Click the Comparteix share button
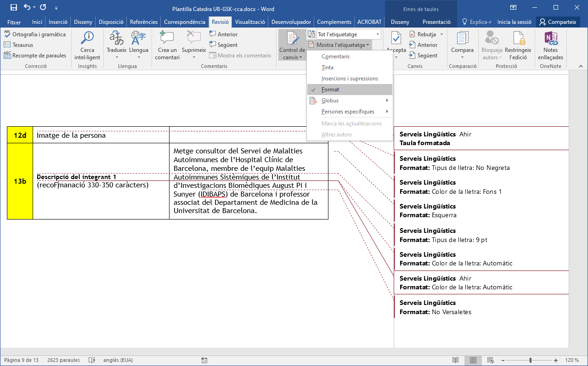588x366 pixels. [x=558, y=22]
